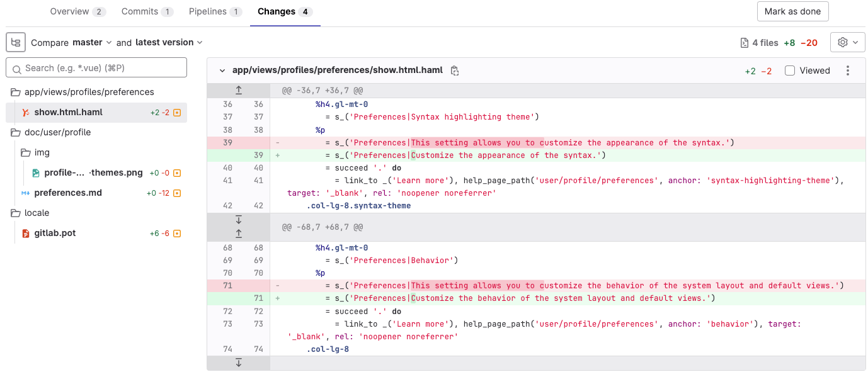Expand lines upward above line 36
The width and height of the screenshot is (868, 372).
point(238,90)
